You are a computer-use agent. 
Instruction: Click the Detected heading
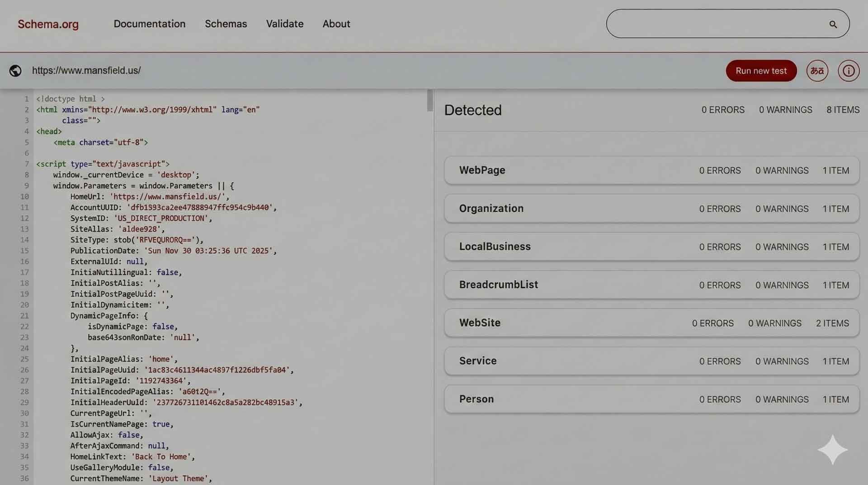[473, 110]
